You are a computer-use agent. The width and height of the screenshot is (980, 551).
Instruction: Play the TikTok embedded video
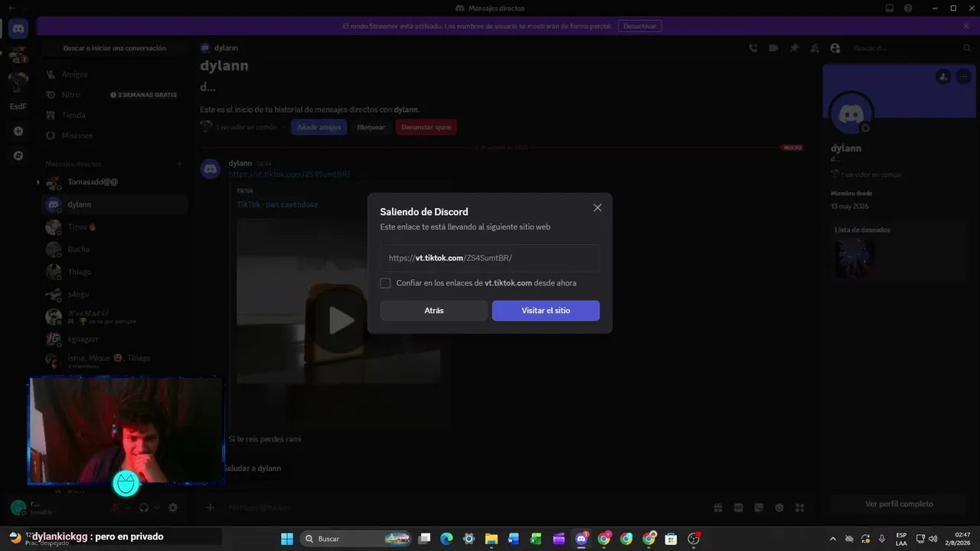[341, 320]
